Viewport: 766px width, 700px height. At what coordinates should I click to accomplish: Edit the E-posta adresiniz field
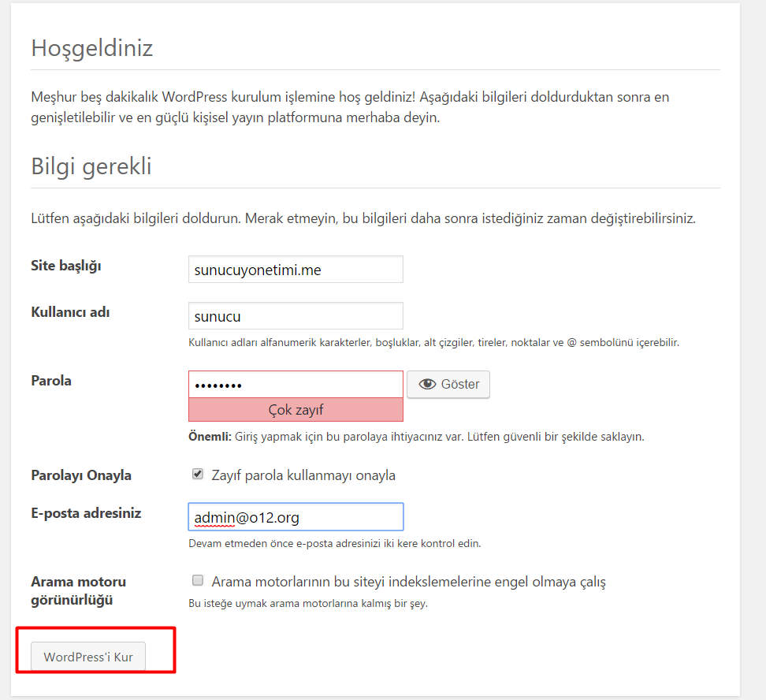(x=296, y=516)
